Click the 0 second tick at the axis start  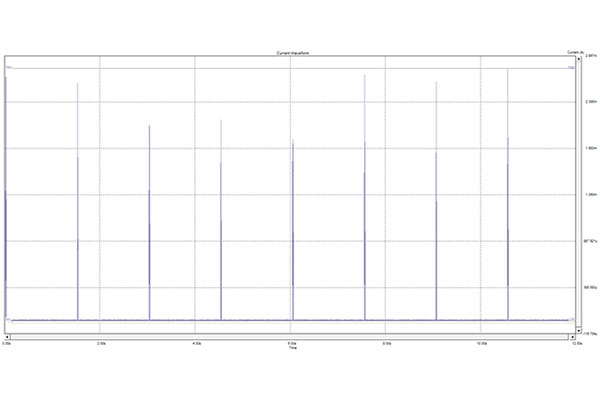coord(7,343)
